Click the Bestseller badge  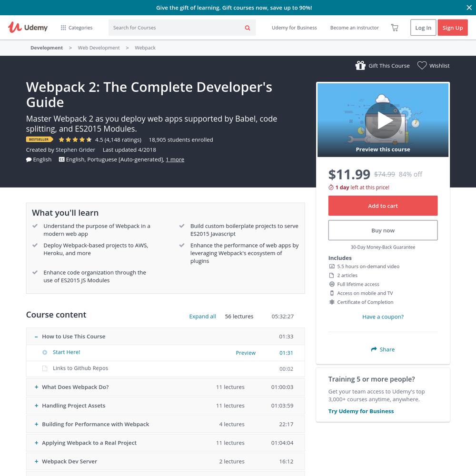[x=40, y=139]
